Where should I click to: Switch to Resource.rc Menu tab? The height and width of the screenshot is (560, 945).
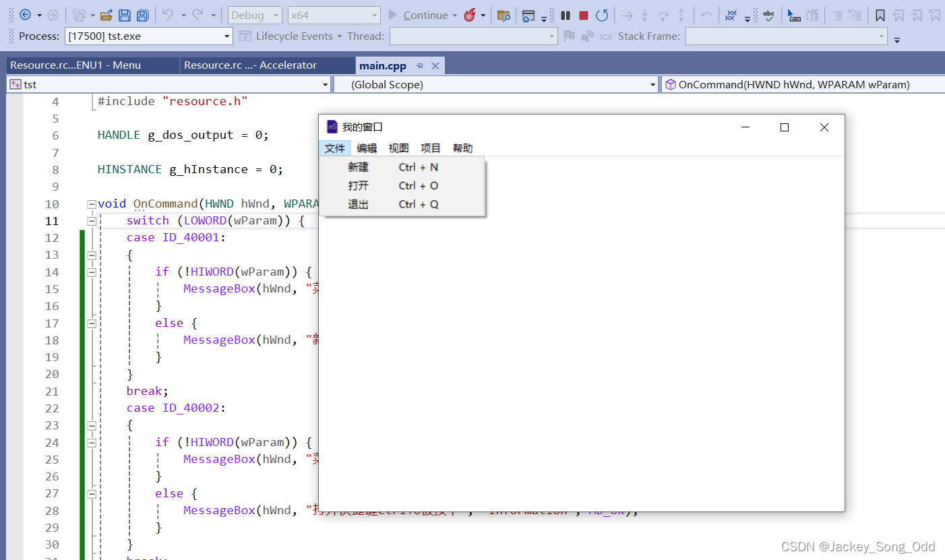[x=92, y=65]
